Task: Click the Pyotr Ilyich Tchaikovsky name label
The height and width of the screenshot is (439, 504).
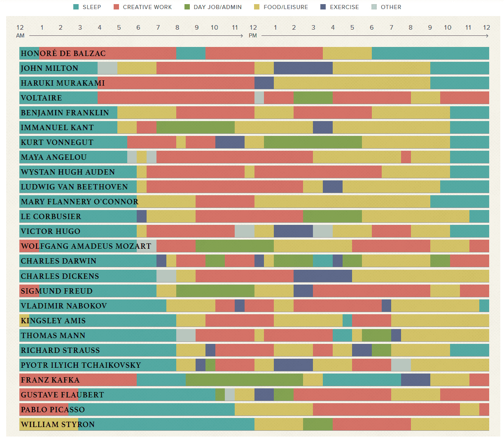Action: (x=81, y=365)
